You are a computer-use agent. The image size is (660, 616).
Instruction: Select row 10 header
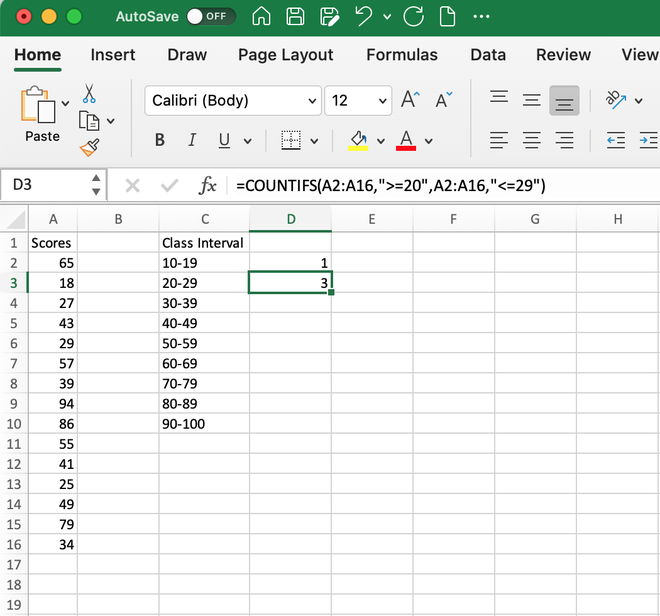14,424
